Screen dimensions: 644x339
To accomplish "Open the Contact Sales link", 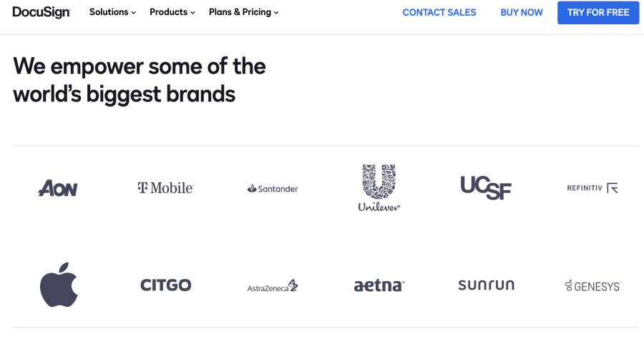I will (439, 12).
